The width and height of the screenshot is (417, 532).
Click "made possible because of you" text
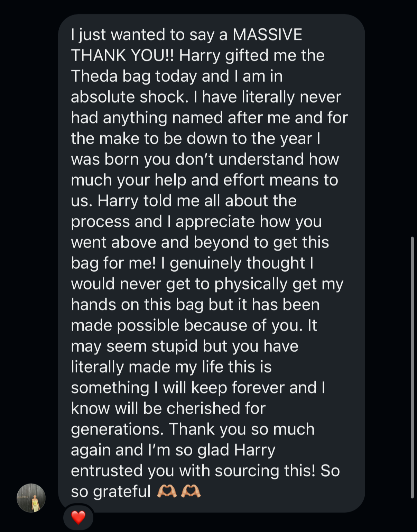pyautogui.click(x=186, y=325)
